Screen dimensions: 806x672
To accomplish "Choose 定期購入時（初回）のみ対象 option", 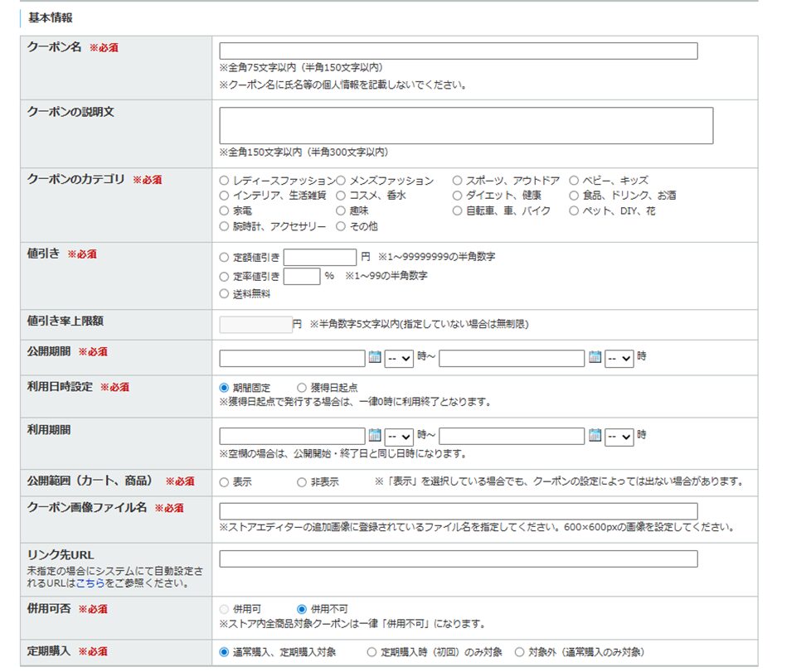I will 371,651.
